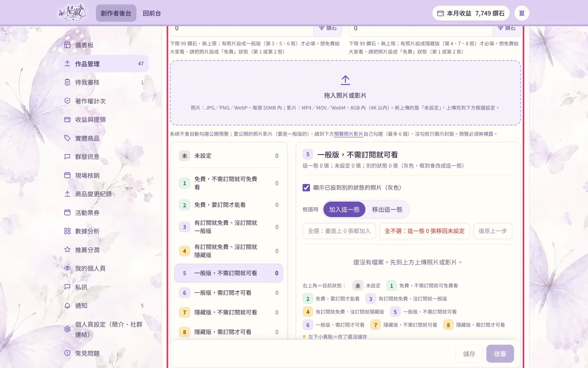The width and height of the screenshot is (588, 368).
Task: Select state 3 有訂閱就免費、沒訂閱就一般版
Action: [x=229, y=227]
